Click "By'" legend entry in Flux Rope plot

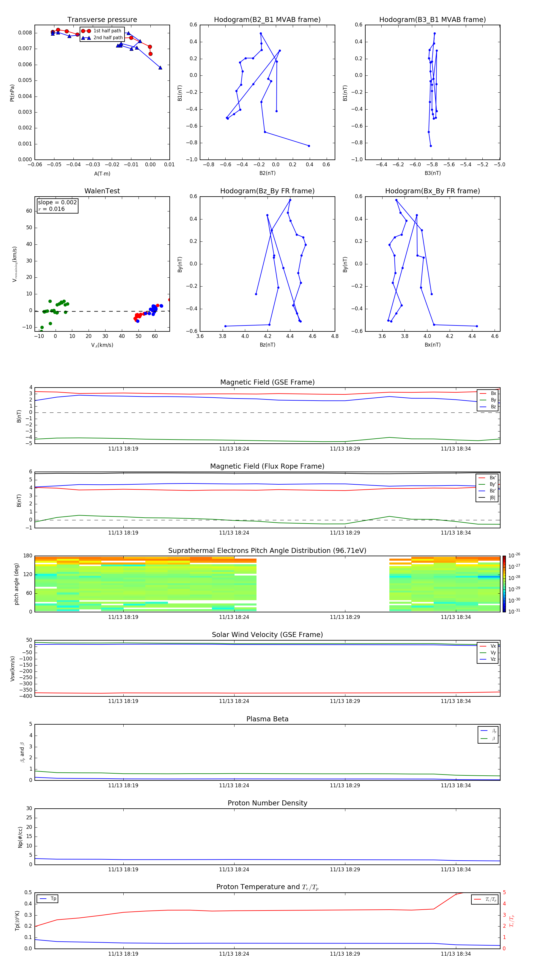click(x=487, y=484)
